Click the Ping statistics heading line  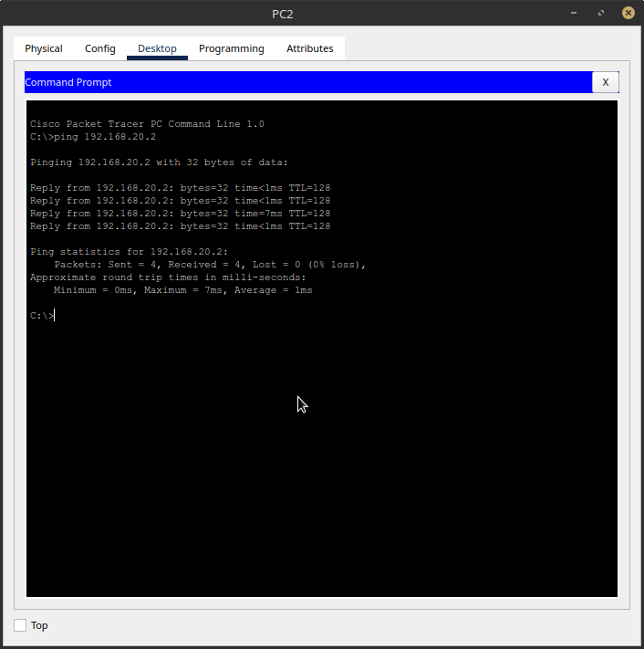(x=129, y=252)
